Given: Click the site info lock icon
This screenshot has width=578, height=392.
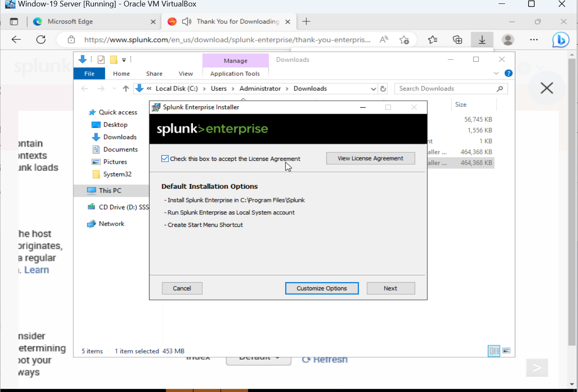Looking at the screenshot, I should click(x=71, y=40).
